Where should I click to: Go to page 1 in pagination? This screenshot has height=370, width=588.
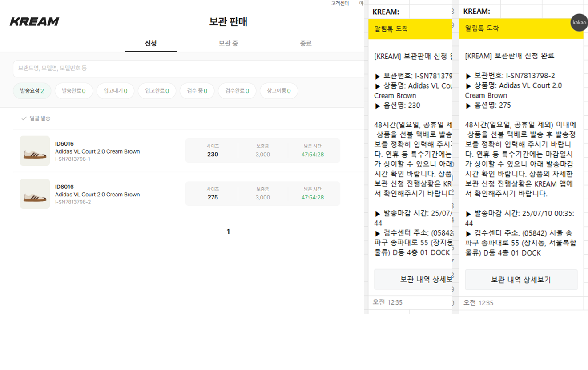(228, 232)
